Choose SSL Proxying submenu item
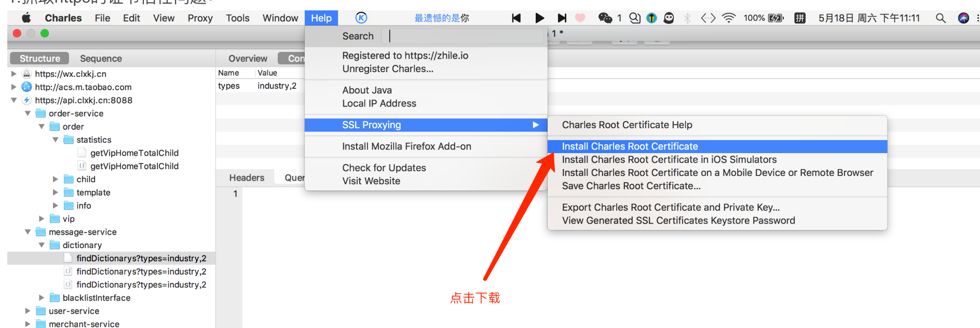This screenshot has width=980, height=328. click(x=426, y=125)
